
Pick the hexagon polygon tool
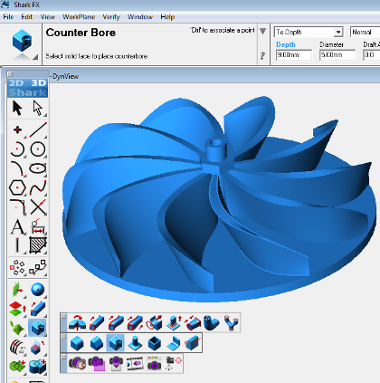(x=17, y=188)
